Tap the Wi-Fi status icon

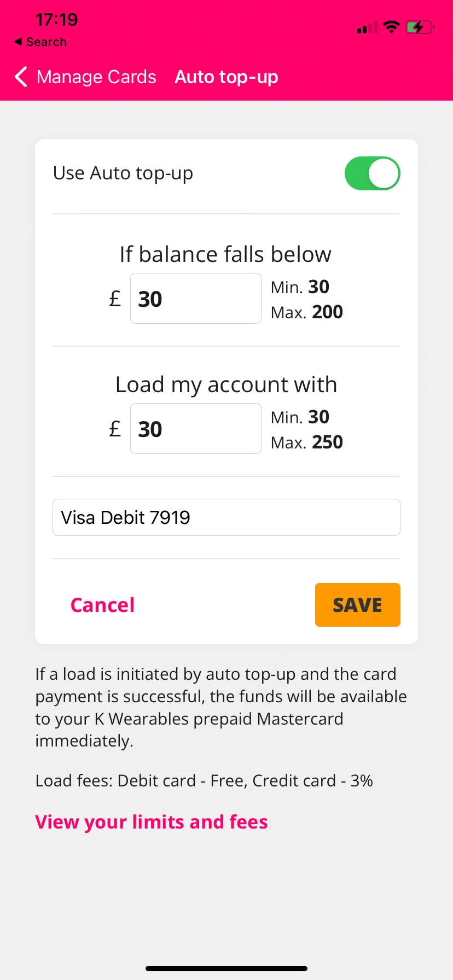pos(391,27)
